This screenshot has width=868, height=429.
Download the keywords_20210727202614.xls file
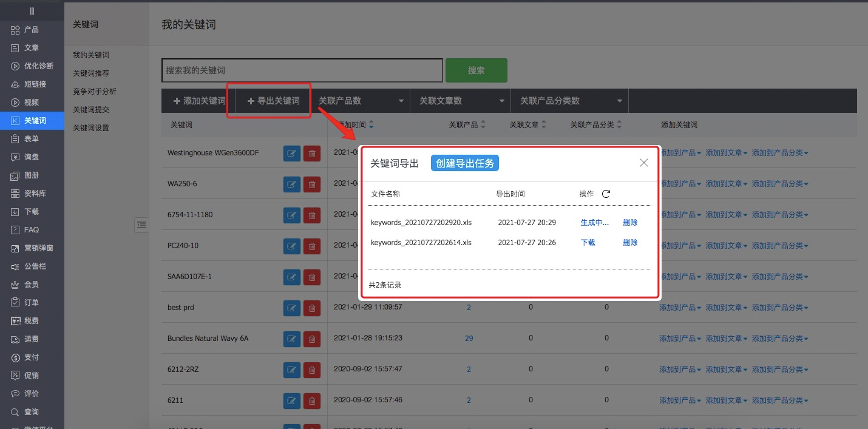588,243
